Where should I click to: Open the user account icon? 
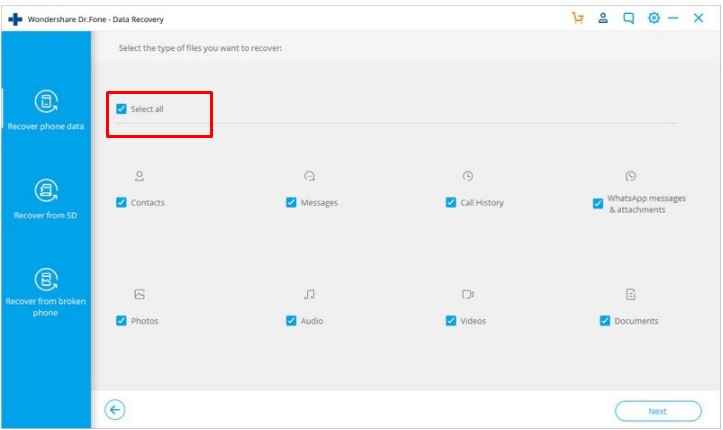point(603,18)
